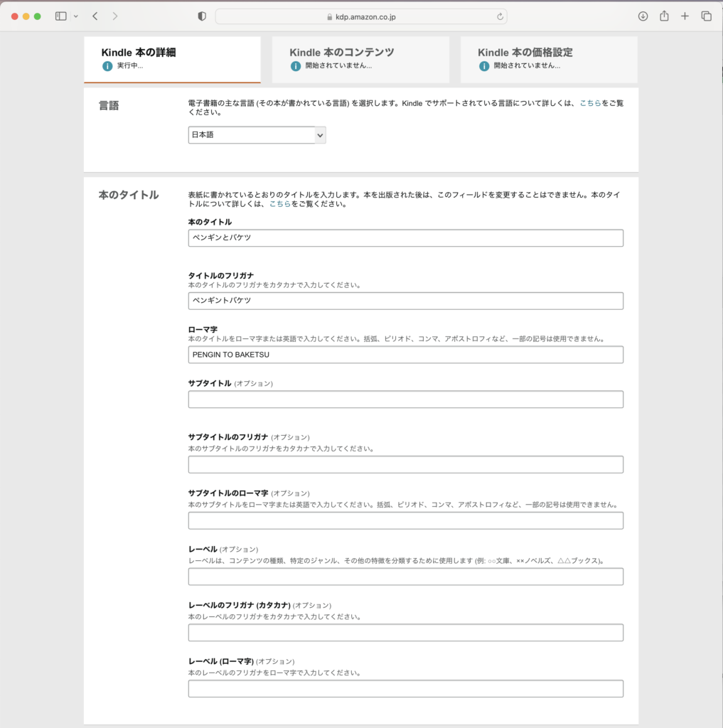
Task: Click the kdp.amazon.co.jp address bar
Action: 361,16
